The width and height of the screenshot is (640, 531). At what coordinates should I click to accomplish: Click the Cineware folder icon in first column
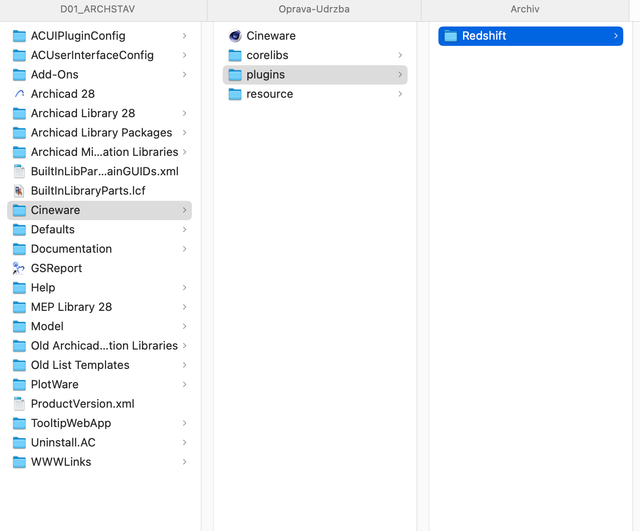(x=19, y=210)
